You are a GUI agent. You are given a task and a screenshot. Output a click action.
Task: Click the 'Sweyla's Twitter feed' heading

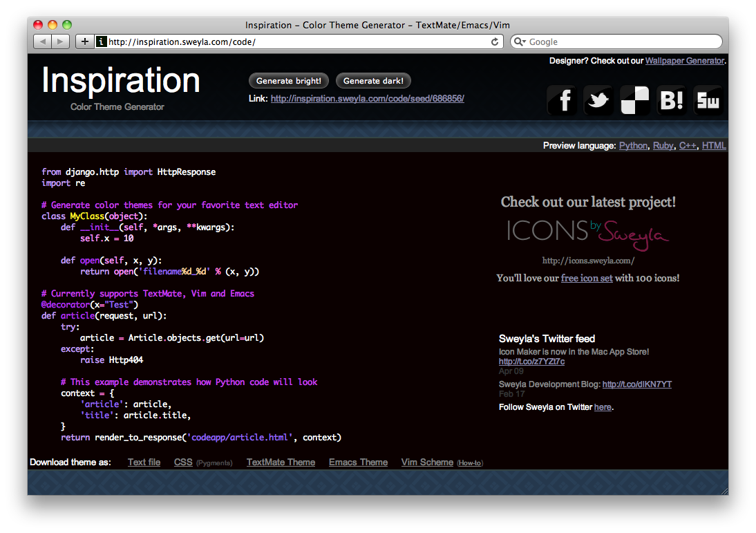[x=547, y=339]
